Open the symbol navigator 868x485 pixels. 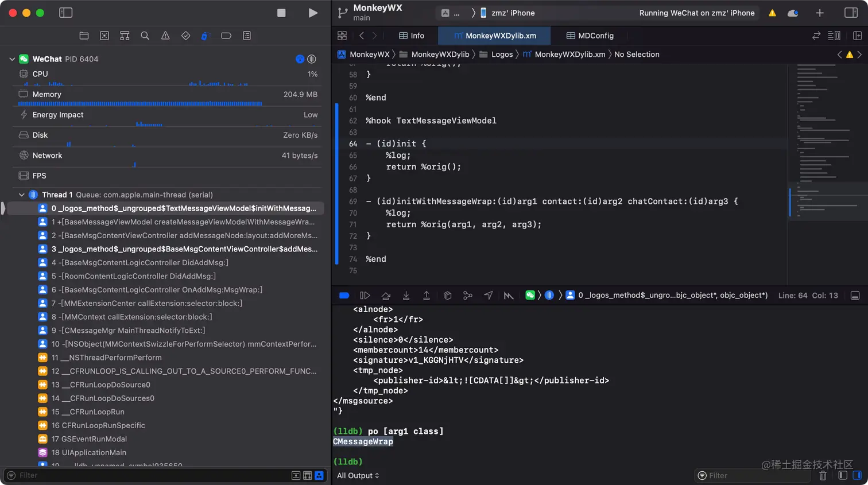125,36
